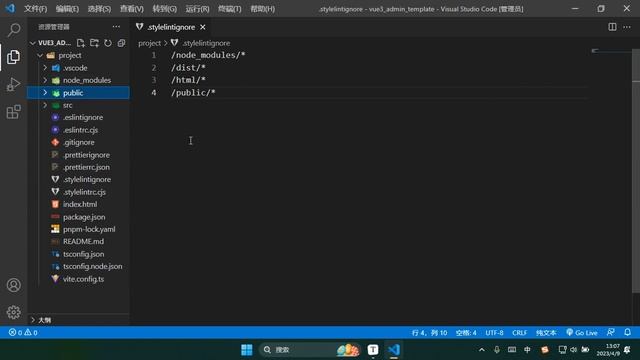The height and width of the screenshot is (360, 640).
Task: Open tsconfig.node.json file
Action: point(93,266)
